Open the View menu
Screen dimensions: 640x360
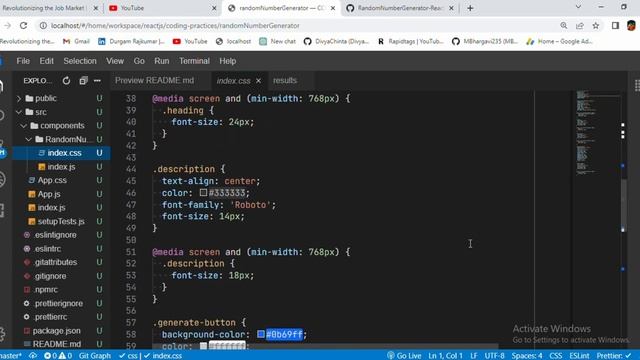115,61
